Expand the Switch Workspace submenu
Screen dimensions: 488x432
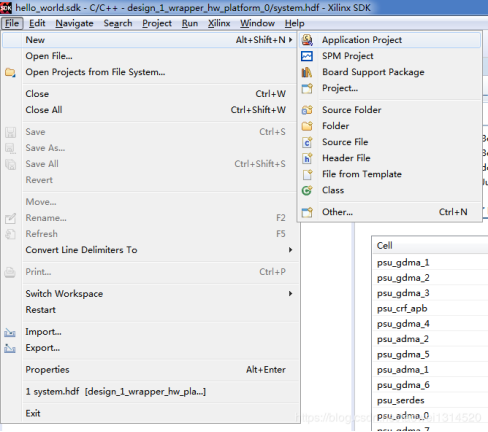point(291,294)
